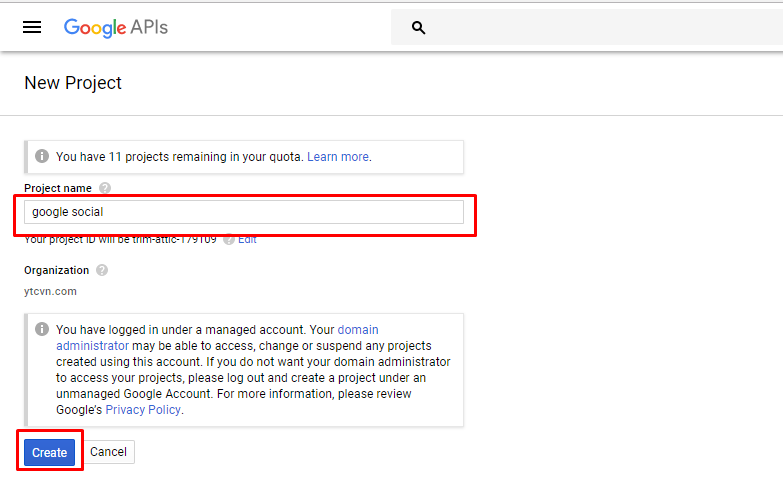The image size is (783, 498).
Task: Click the project ID help icon
Action: [229, 240]
